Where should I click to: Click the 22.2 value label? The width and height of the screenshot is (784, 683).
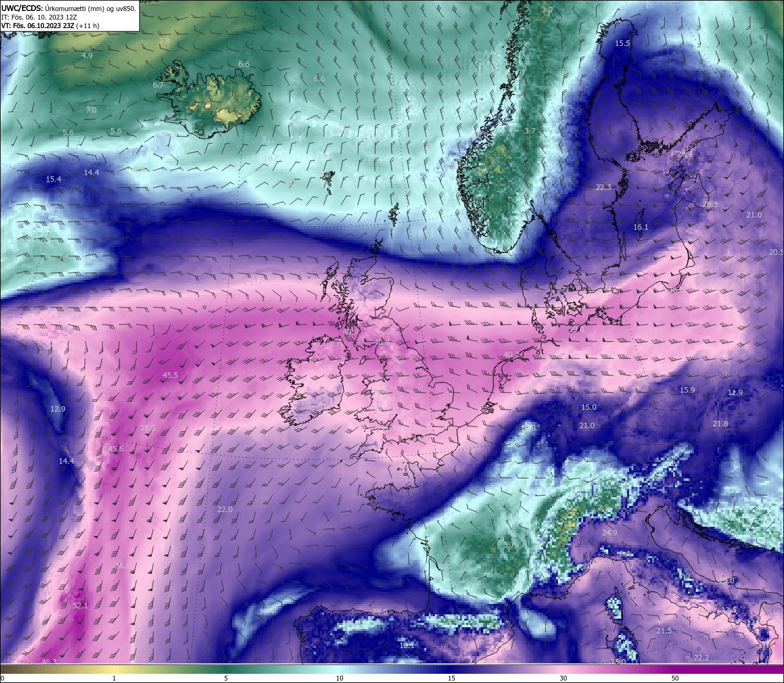tap(701, 658)
